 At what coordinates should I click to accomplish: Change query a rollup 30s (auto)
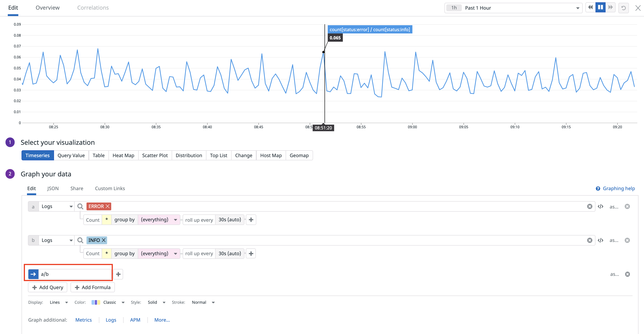pyautogui.click(x=230, y=220)
